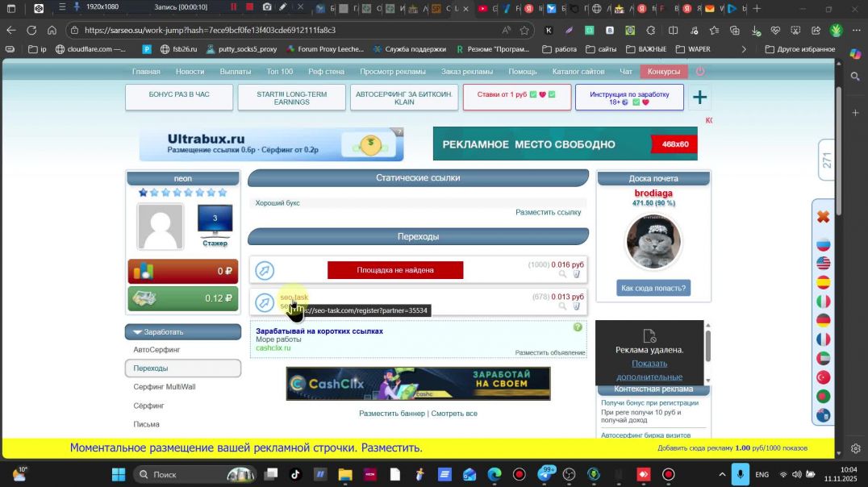This screenshot has width=868, height=487.
Task: Open the Выплаты menu item
Action: tap(236, 72)
